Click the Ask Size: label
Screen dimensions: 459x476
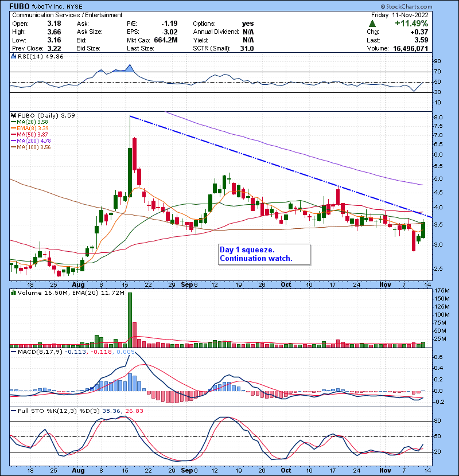coord(90,32)
